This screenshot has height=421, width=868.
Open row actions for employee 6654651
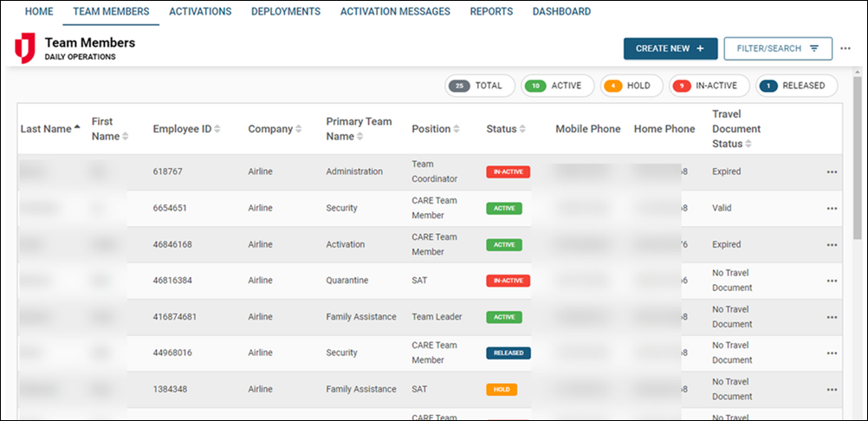click(832, 209)
